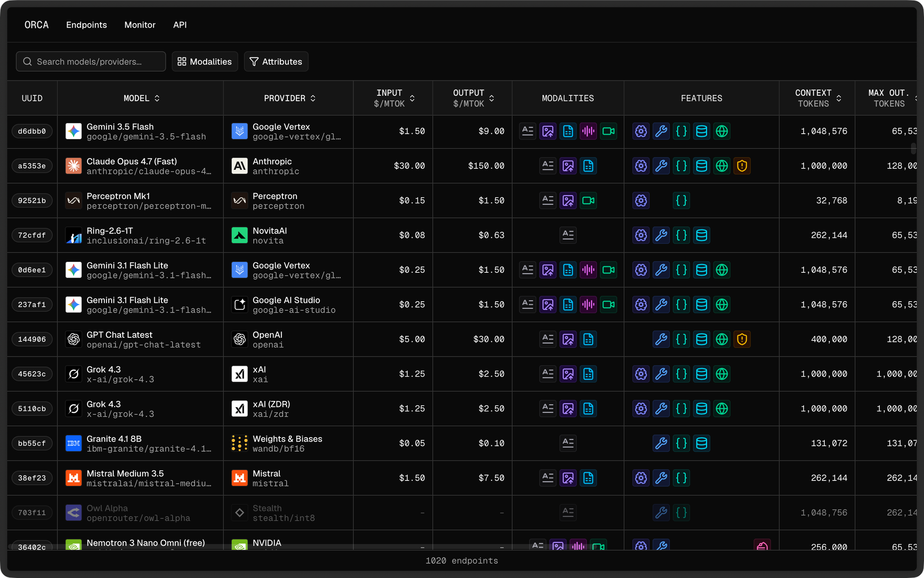Click the Owl Alpha model logo
Image resolution: width=924 pixels, height=578 pixels.
tap(74, 513)
